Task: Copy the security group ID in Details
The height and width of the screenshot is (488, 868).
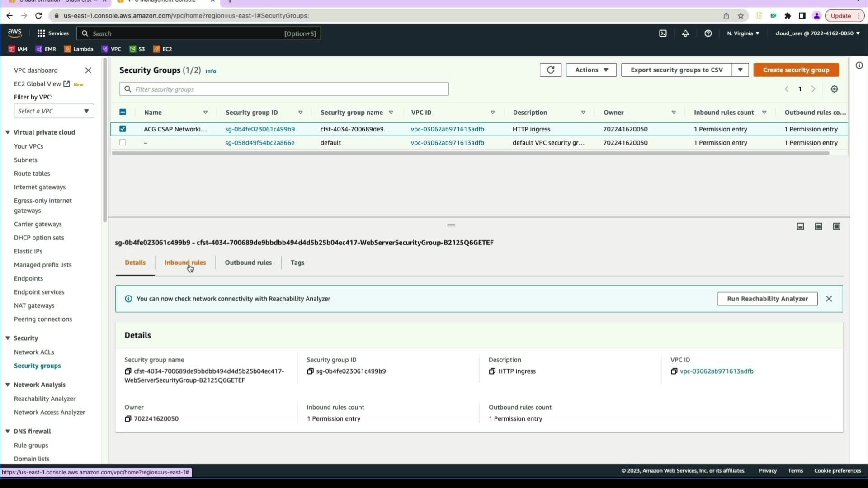Action: coord(310,371)
